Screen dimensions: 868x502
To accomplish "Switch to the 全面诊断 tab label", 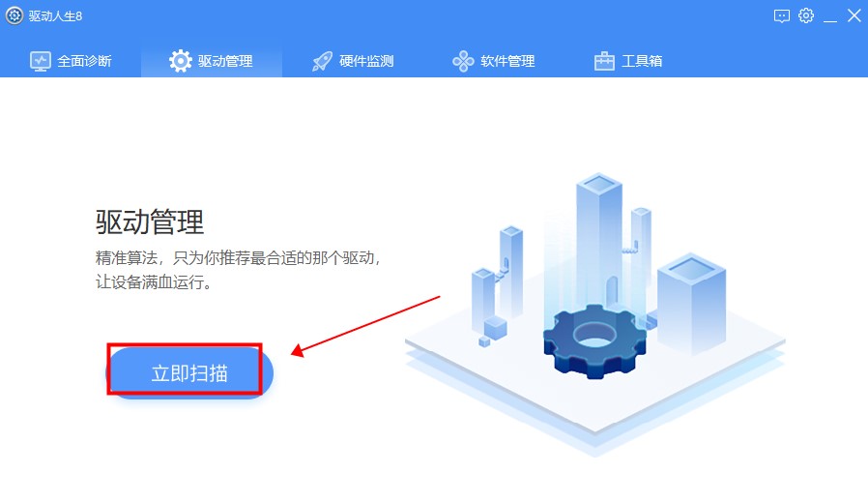I will coord(85,61).
